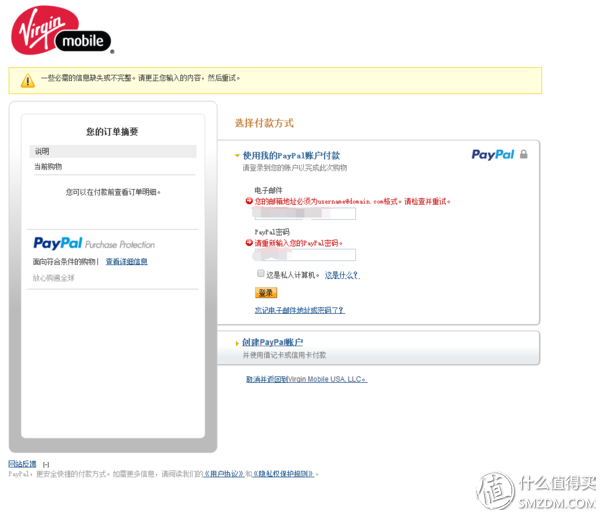Image resolution: width=600 pixels, height=515 pixels.
Task: Click into the email address input field
Action: point(305,213)
